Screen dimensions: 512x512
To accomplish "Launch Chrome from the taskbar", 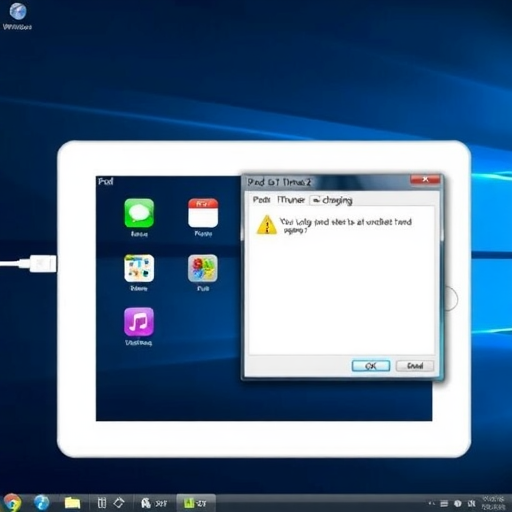I will (x=12, y=503).
